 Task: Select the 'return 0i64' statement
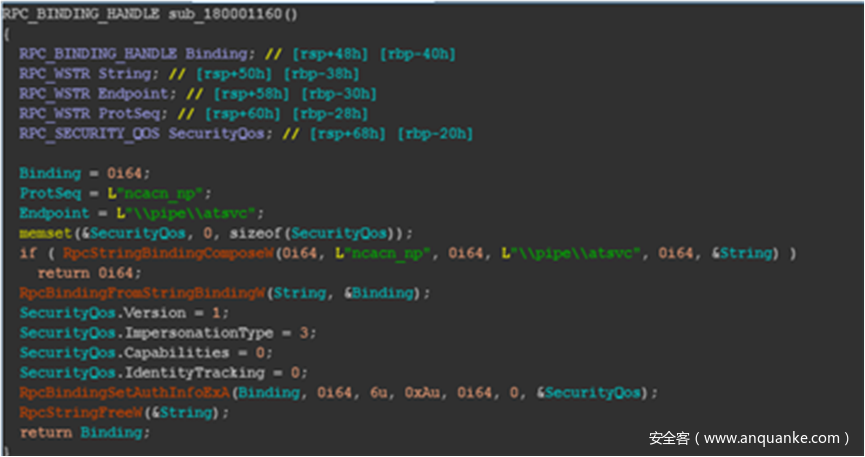(x=90, y=272)
